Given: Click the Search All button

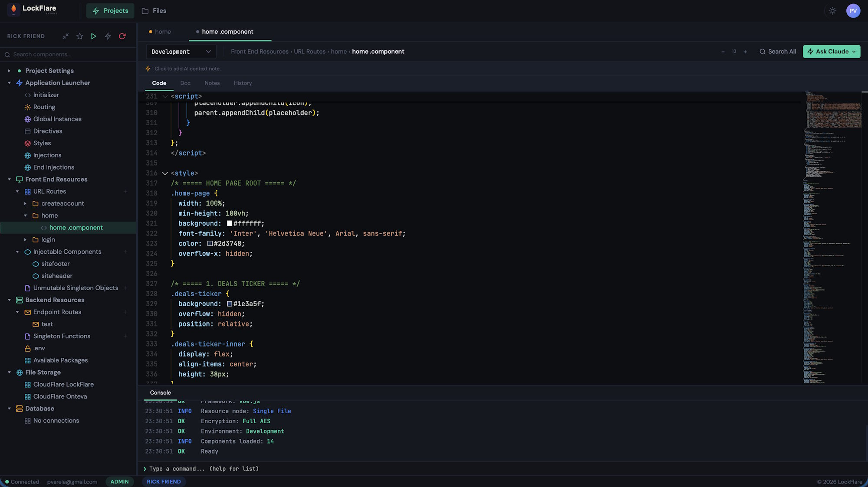Looking at the screenshot, I should point(777,52).
